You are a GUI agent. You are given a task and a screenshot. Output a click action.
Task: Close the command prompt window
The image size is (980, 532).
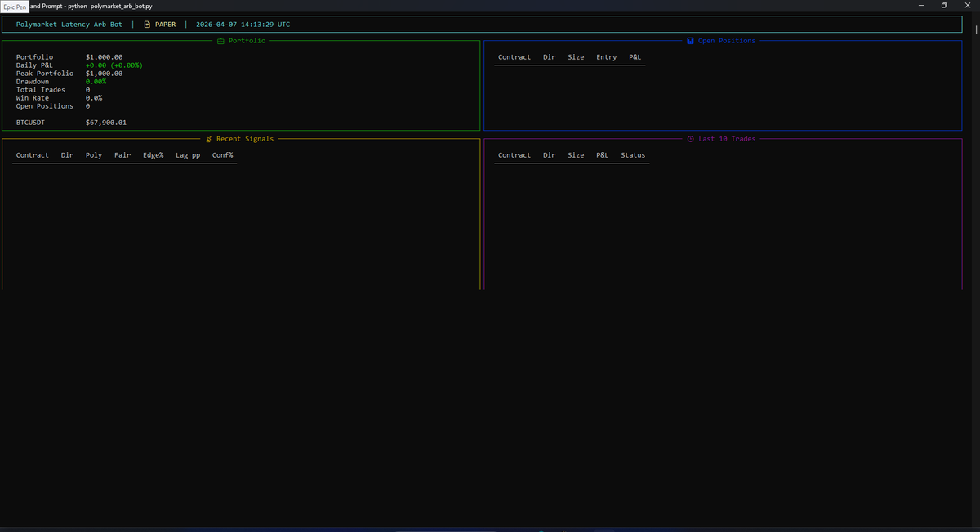[967, 6]
